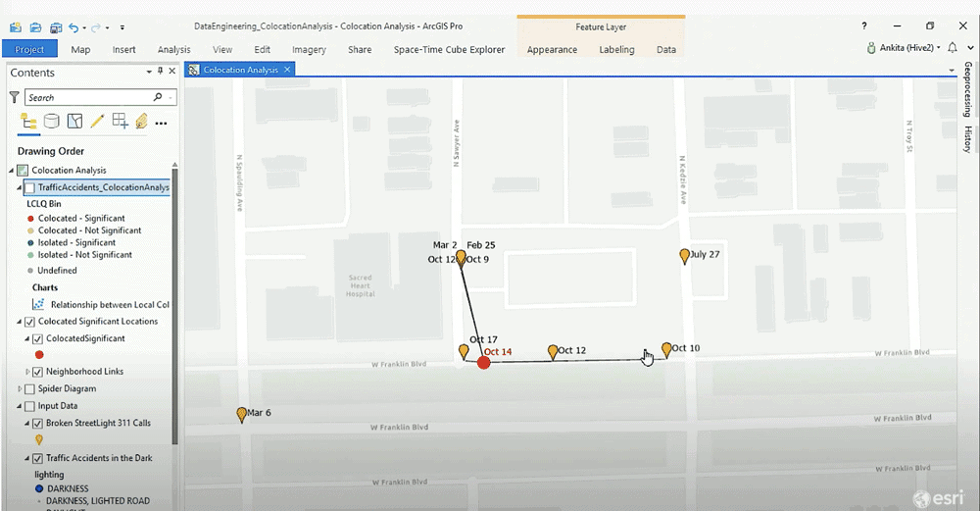Uncheck Colocated Significant Locations group layer
The height and width of the screenshot is (511, 980).
tap(29, 322)
